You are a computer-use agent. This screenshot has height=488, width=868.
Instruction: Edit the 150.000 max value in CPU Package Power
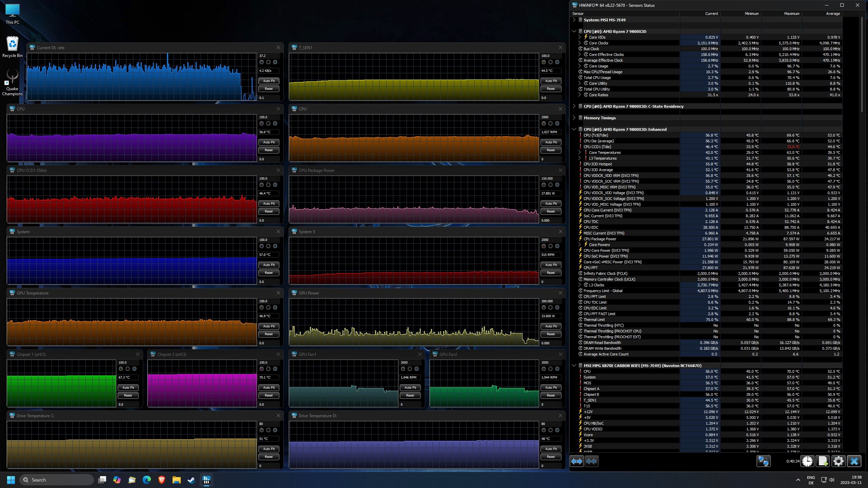(x=551, y=178)
